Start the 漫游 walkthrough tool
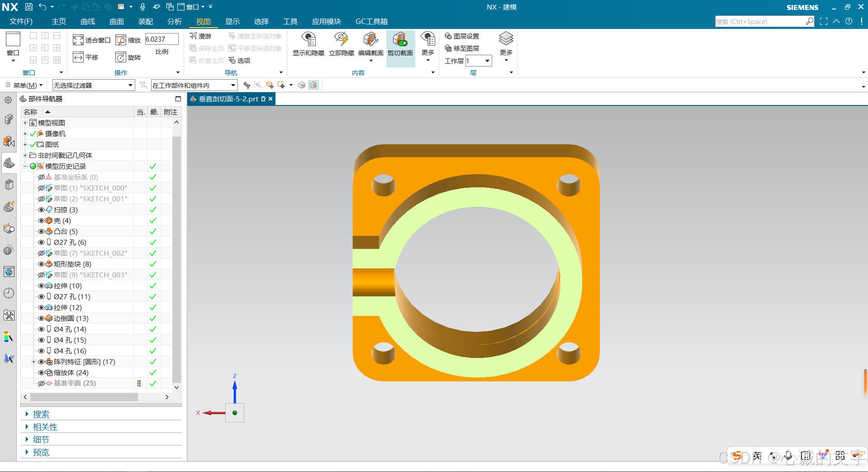868x472 pixels. click(x=200, y=36)
